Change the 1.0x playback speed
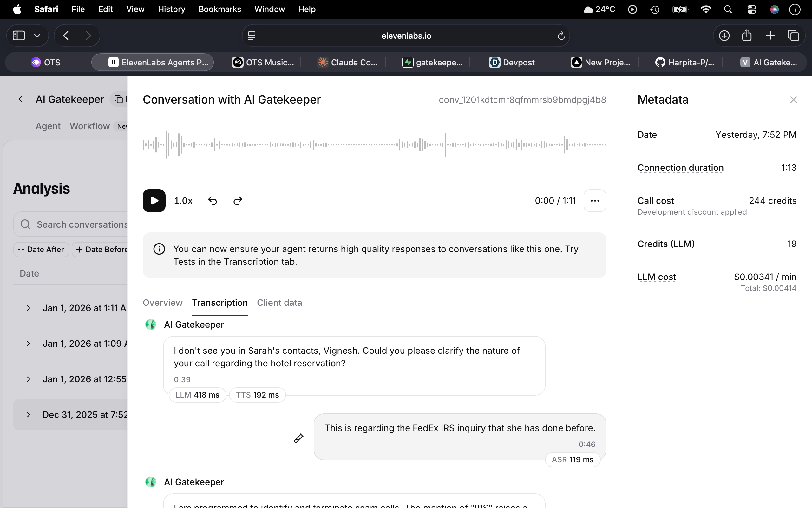 (183, 201)
